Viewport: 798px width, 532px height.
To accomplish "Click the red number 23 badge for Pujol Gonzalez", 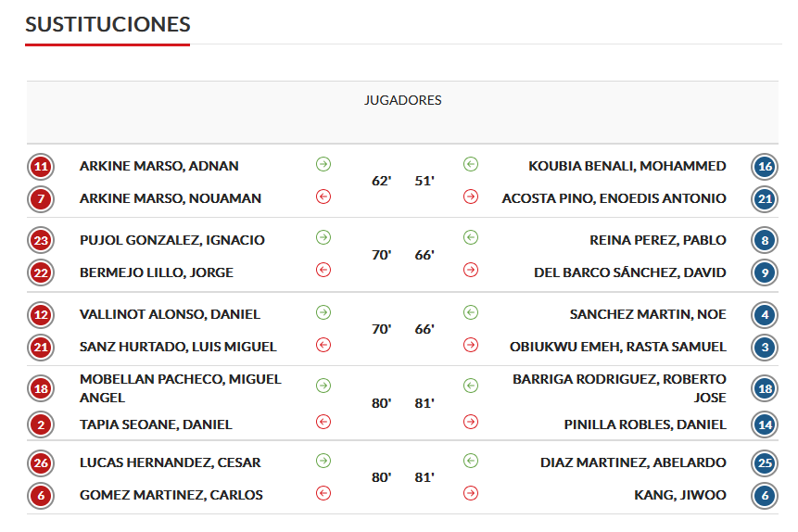I will click(41, 240).
